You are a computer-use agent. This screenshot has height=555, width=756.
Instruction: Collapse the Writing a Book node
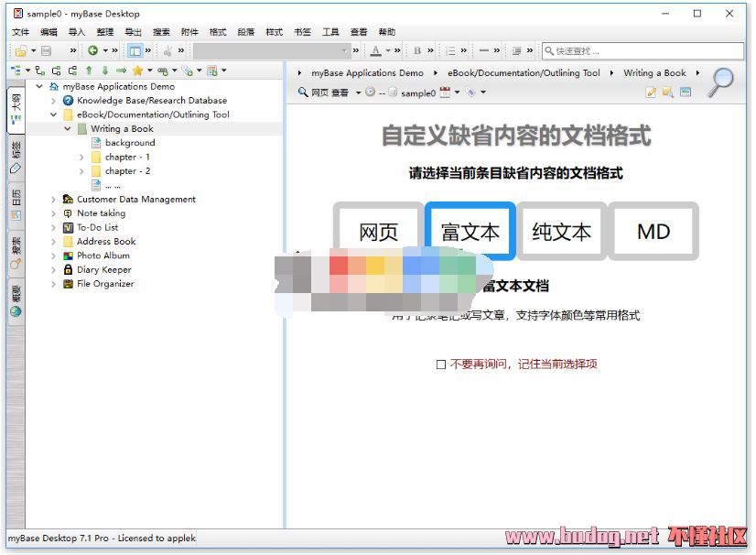(x=68, y=128)
